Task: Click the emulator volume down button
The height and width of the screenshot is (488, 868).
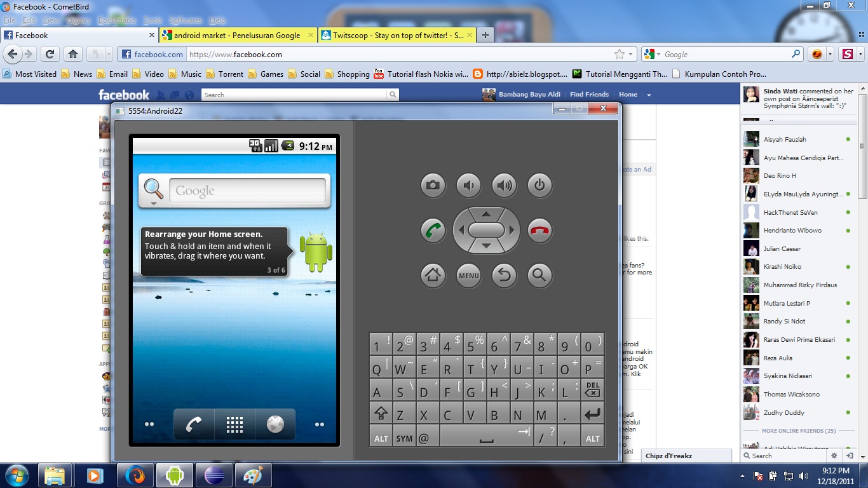Action: tap(468, 186)
